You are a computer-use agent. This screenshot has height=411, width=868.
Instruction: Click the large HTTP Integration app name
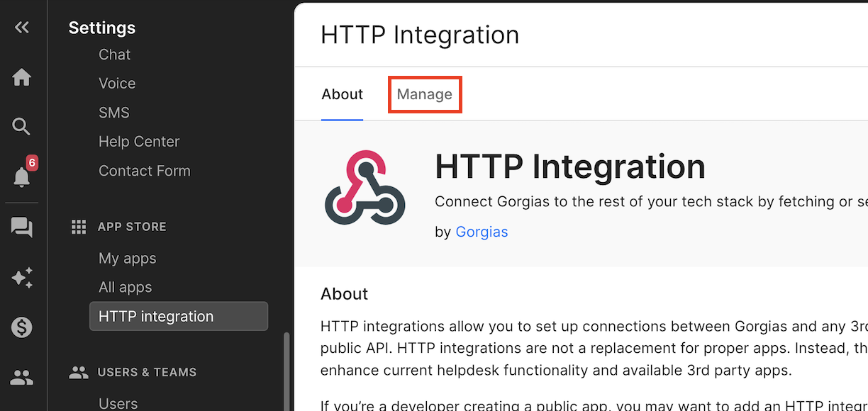(x=570, y=167)
